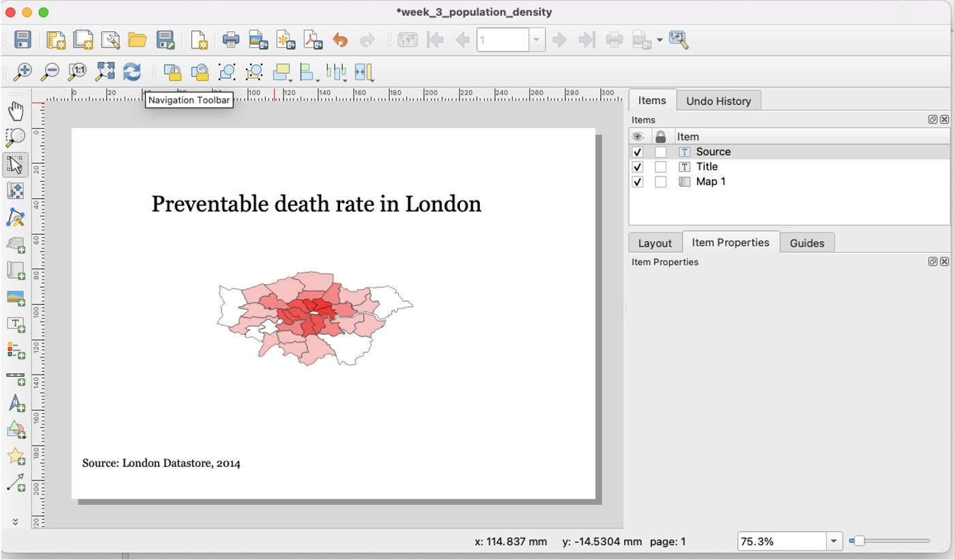Select the Add Legend tool

tap(16, 350)
